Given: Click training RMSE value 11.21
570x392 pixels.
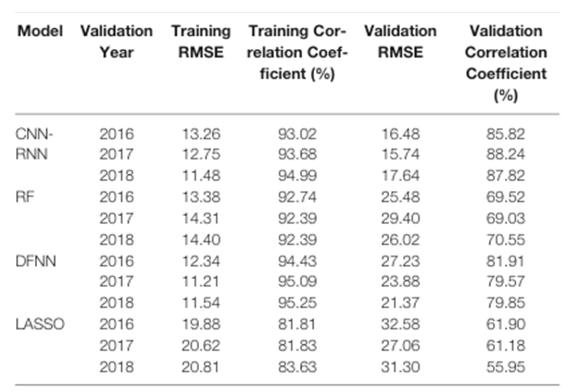Looking at the screenshot, I should [200, 281].
